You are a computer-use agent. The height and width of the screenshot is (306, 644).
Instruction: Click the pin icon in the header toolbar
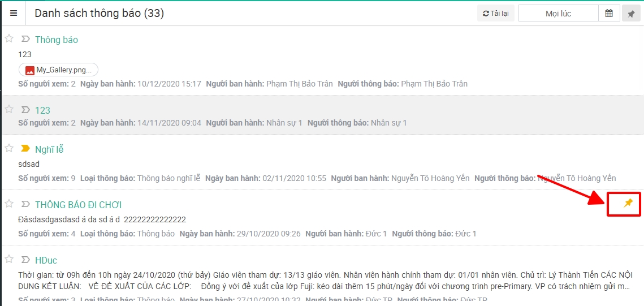[630, 14]
